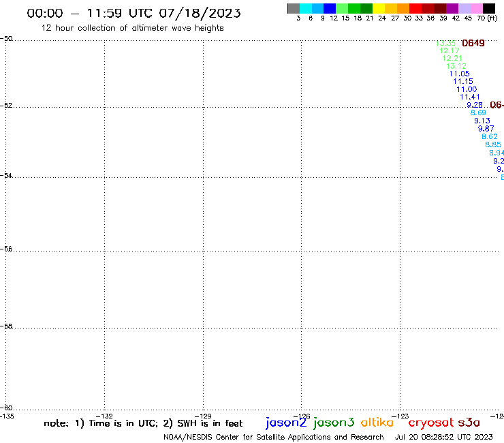Choose the lavender legend swatch

tap(464, 8)
